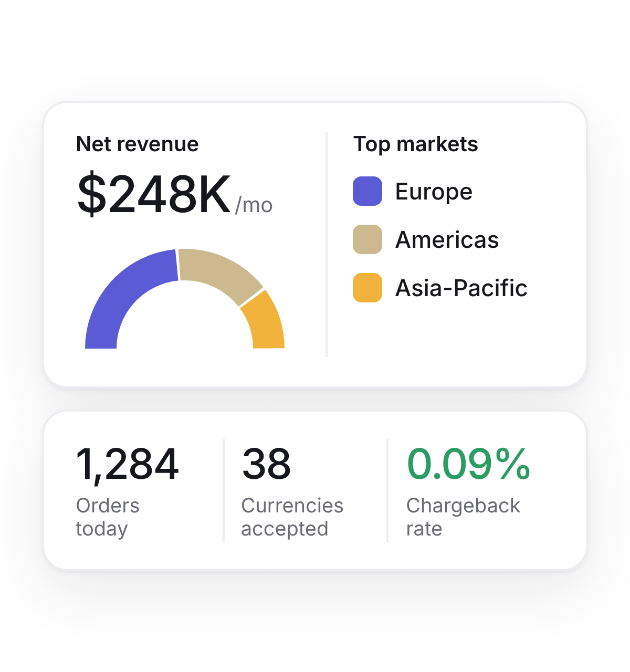Screen dimensions: 630x672
Task: Click the green "0.09%" figure
Action: 469,464
